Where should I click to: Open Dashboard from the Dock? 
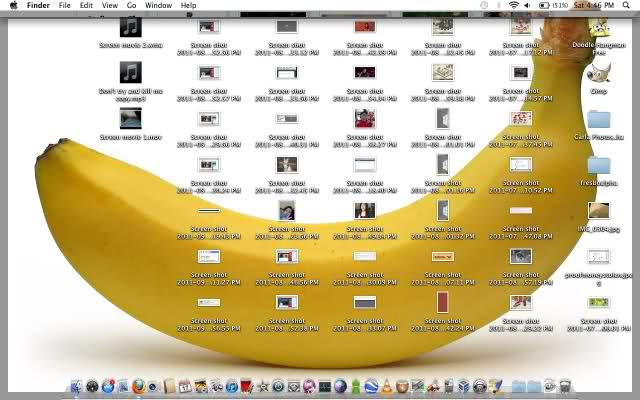point(92,386)
